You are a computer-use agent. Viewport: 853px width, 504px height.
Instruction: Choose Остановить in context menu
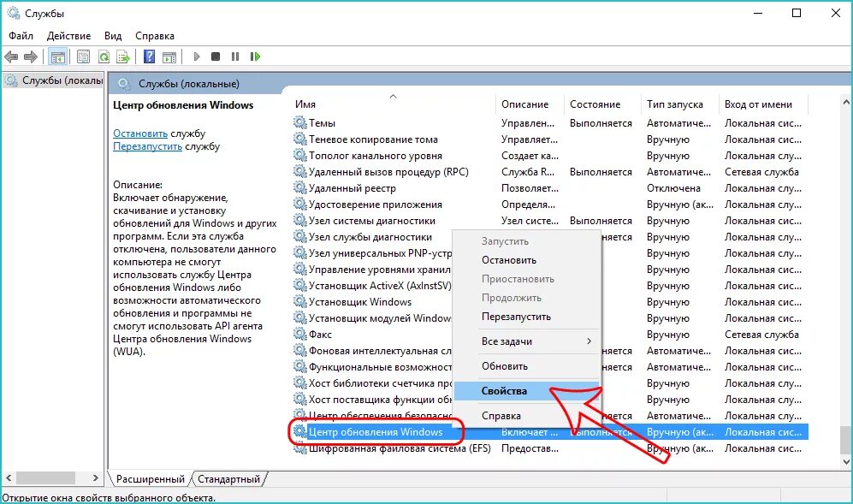526,260
